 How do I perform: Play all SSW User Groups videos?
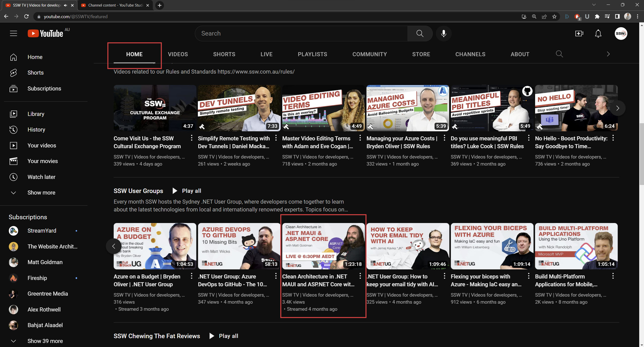187,191
